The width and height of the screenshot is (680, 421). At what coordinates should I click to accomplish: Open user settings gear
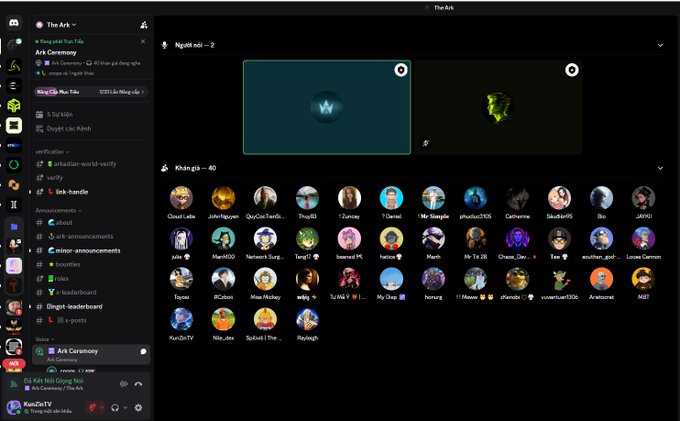pyautogui.click(x=138, y=408)
